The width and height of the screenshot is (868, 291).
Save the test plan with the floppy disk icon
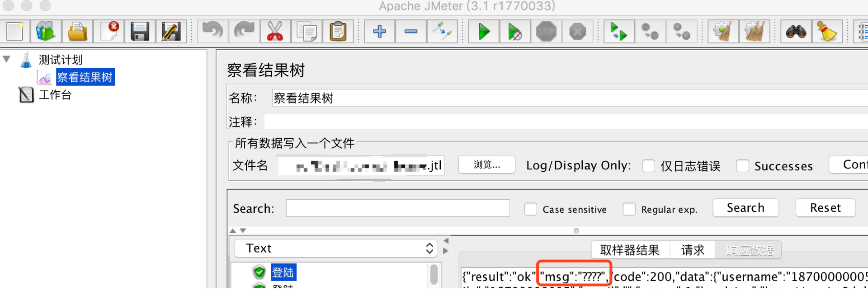[x=140, y=32]
